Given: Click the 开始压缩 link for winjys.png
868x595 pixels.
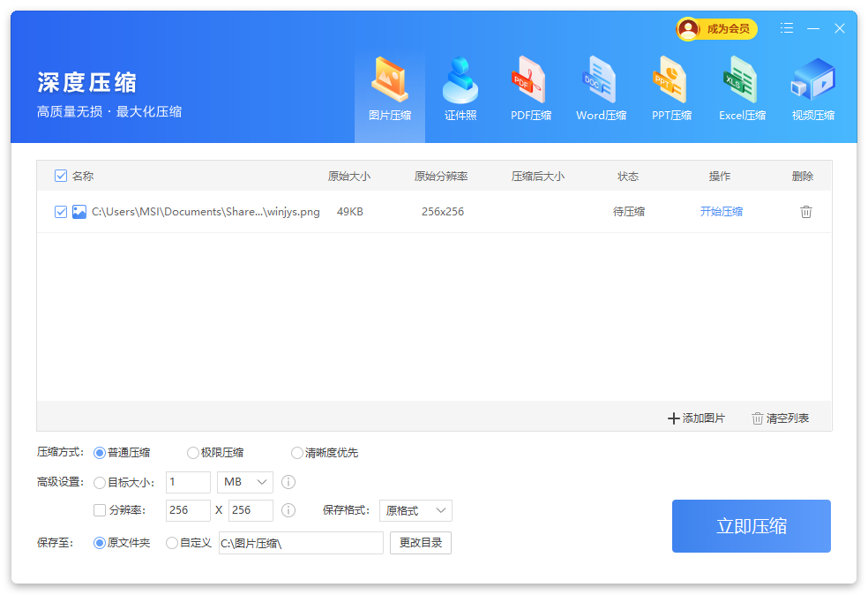Looking at the screenshot, I should [x=721, y=212].
